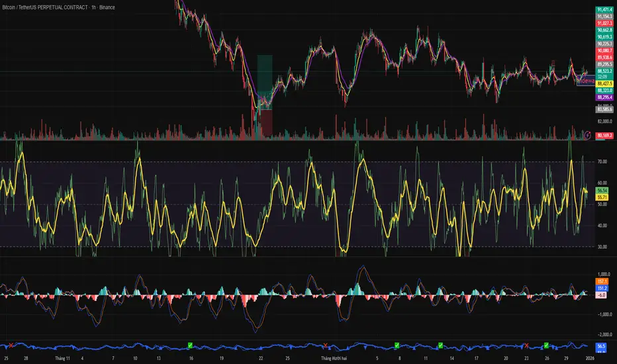Click the Tháng 11 time axis label
The height and width of the screenshot is (364, 617).
[x=63, y=359]
